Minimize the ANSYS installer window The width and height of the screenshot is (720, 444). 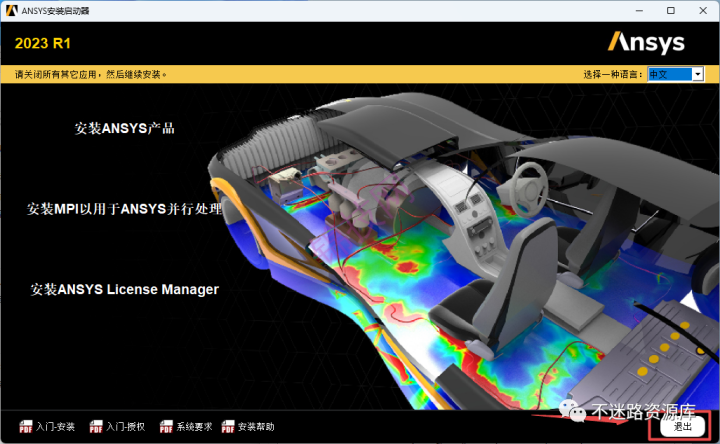tap(639, 11)
